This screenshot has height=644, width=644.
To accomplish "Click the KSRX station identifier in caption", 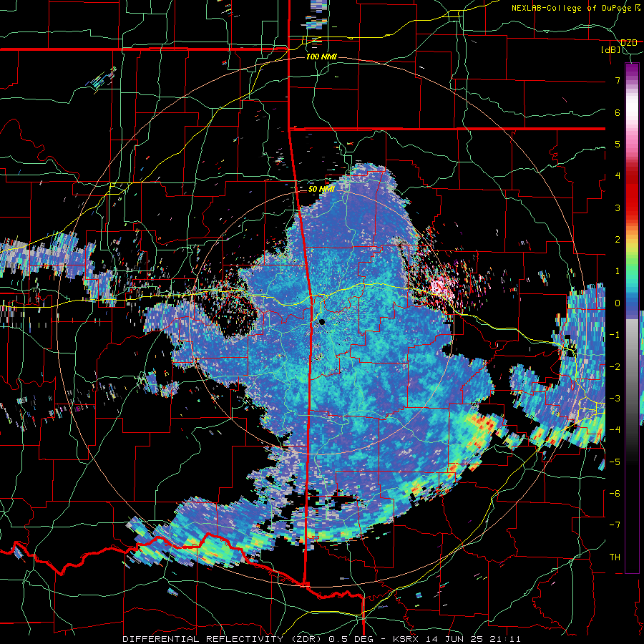I will pos(406,639).
